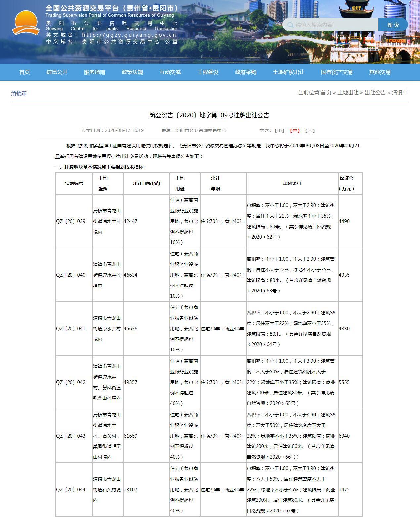Set font size to small 【小】
This screenshot has width=420, height=520.
coord(280,130)
